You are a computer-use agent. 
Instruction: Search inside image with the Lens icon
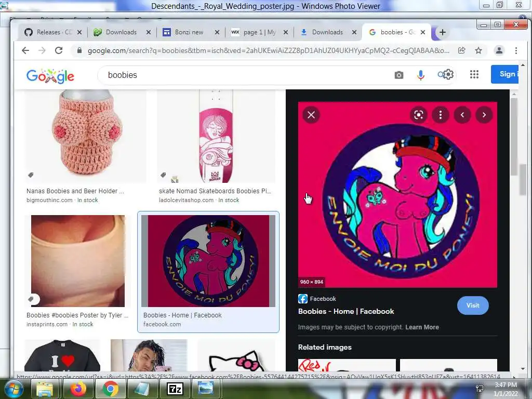tap(419, 115)
